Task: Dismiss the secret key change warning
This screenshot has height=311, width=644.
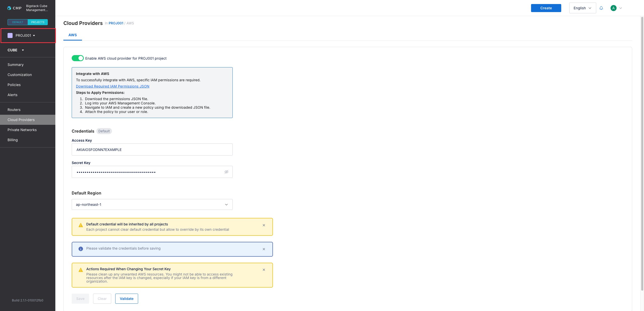Action: [264, 270]
